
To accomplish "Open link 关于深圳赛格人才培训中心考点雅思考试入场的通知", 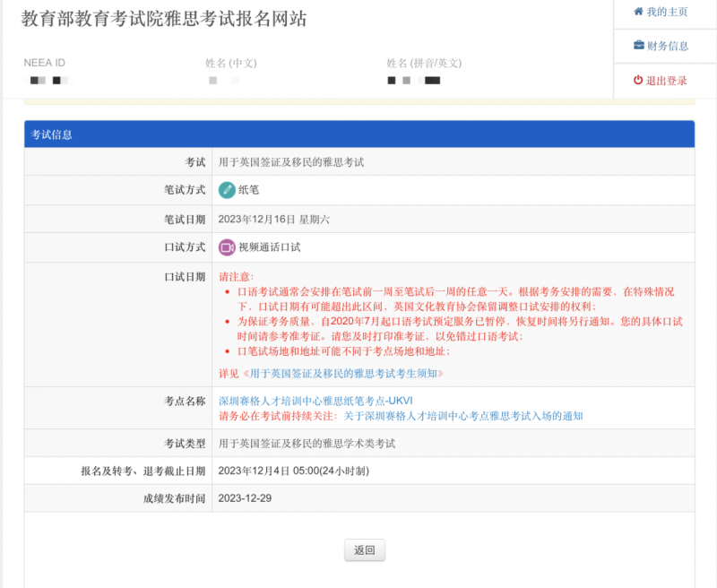I will [463, 416].
